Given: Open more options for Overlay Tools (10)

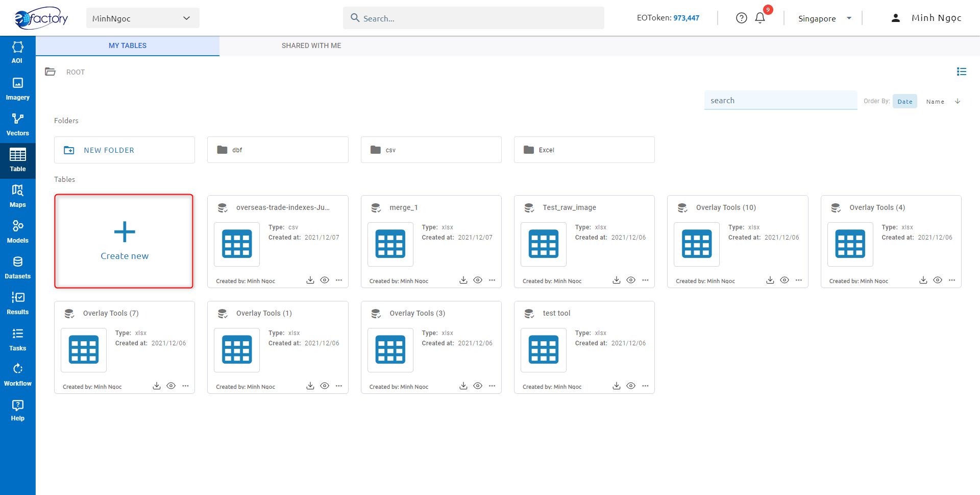Looking at the screenshot, I should pyautogui.click(x=799, y=280).
